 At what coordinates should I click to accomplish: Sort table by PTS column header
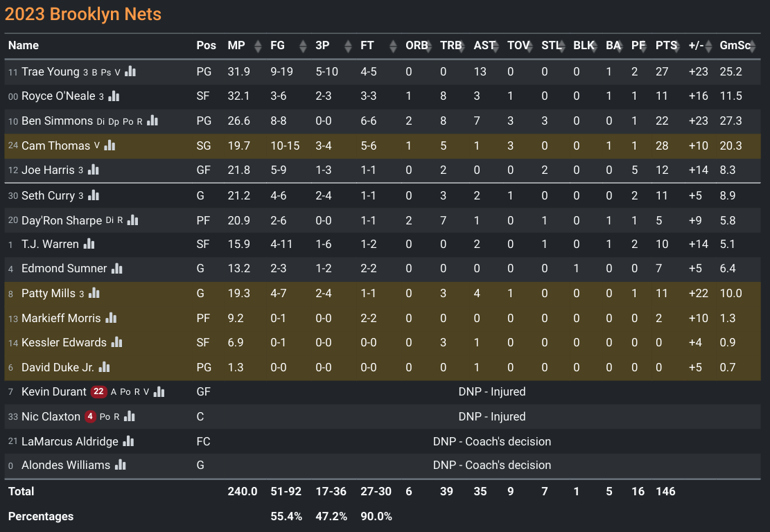tap(666, 46)
